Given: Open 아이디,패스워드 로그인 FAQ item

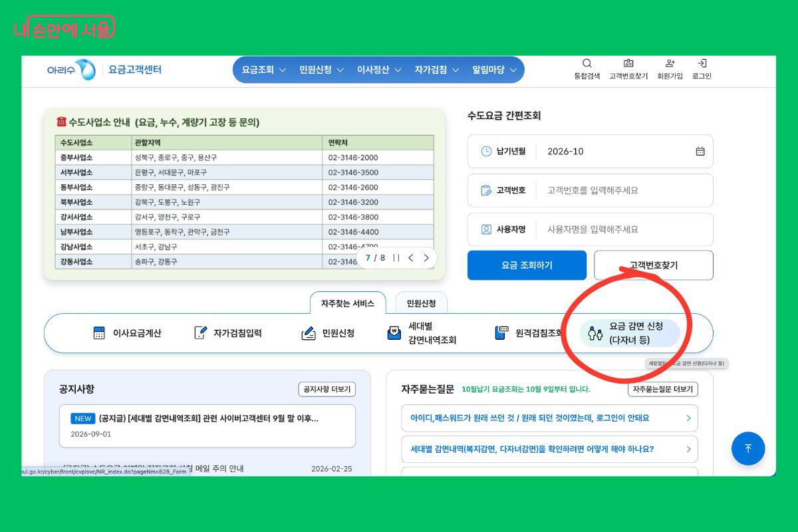Looking at the screenshot, I should [549, 418].
